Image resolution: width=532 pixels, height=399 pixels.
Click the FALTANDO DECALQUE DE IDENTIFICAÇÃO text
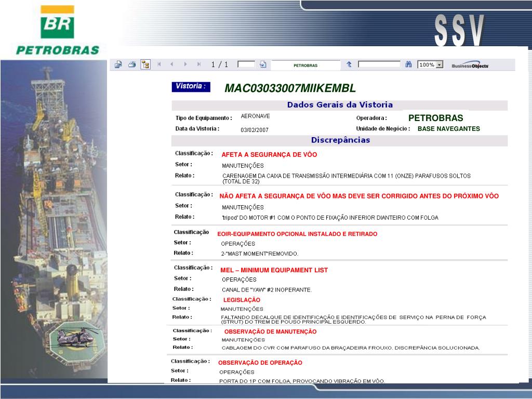[353, 320]
